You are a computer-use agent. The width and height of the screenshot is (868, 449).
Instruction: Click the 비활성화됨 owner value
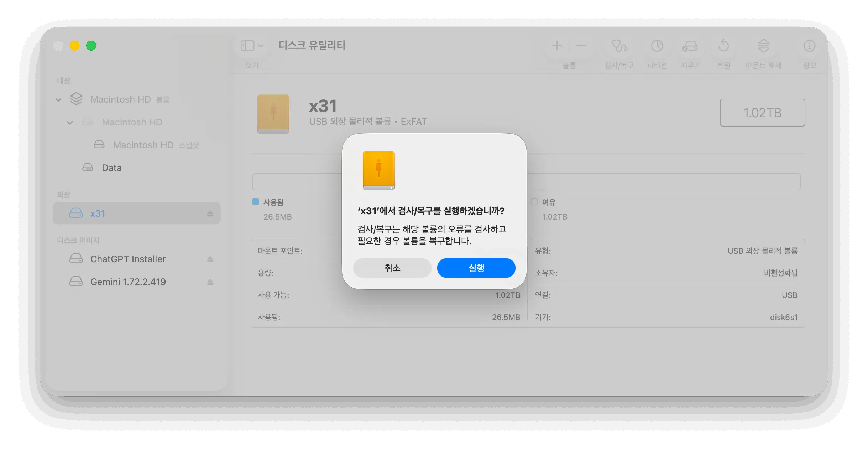(780, 273)
